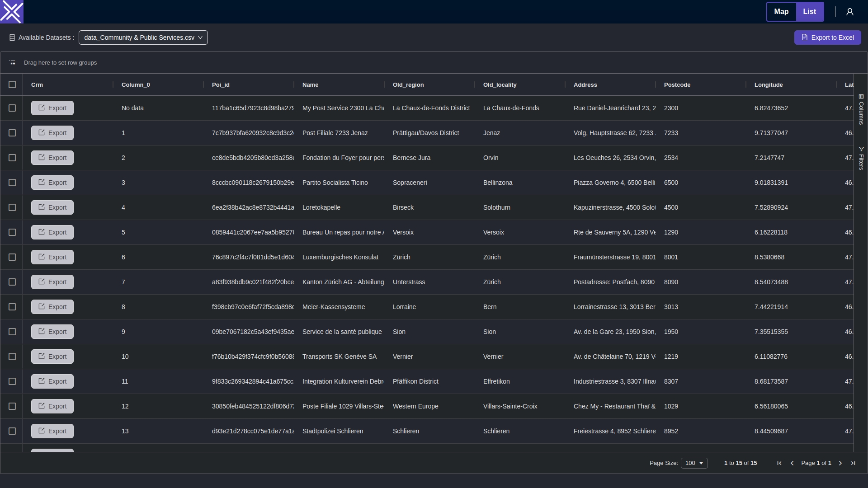This screenshot has height=488, width=868.
Task: Sort by the Postcode column header
Action: (x=677, y=84)
